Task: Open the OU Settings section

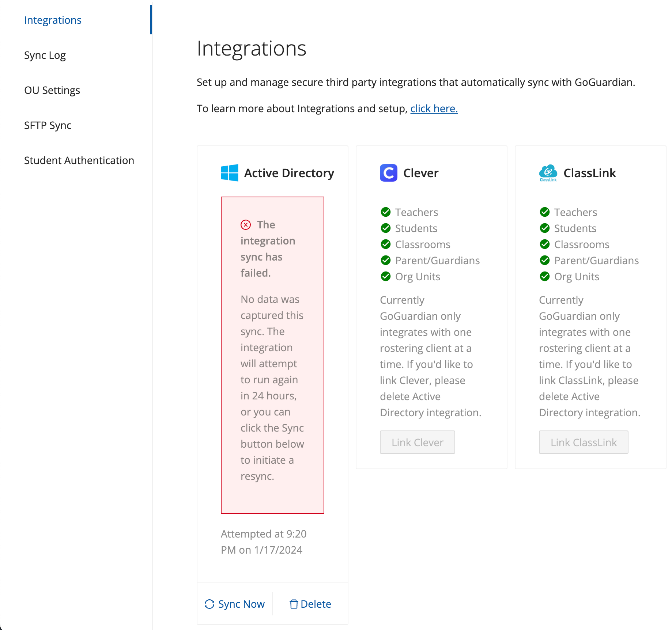Action: [52, 90]
